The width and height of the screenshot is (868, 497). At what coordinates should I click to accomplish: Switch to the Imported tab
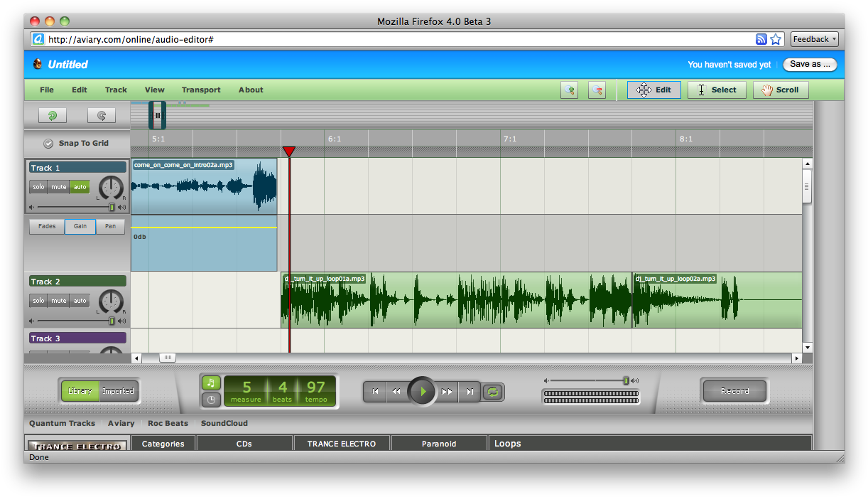pos(118,390)
